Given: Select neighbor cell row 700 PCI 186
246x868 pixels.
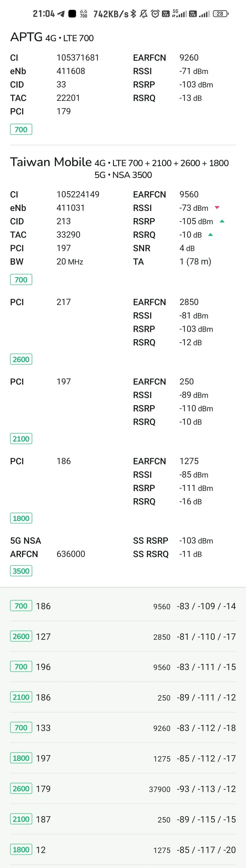Looking at the screenshot, I should [x=123, y=606].
